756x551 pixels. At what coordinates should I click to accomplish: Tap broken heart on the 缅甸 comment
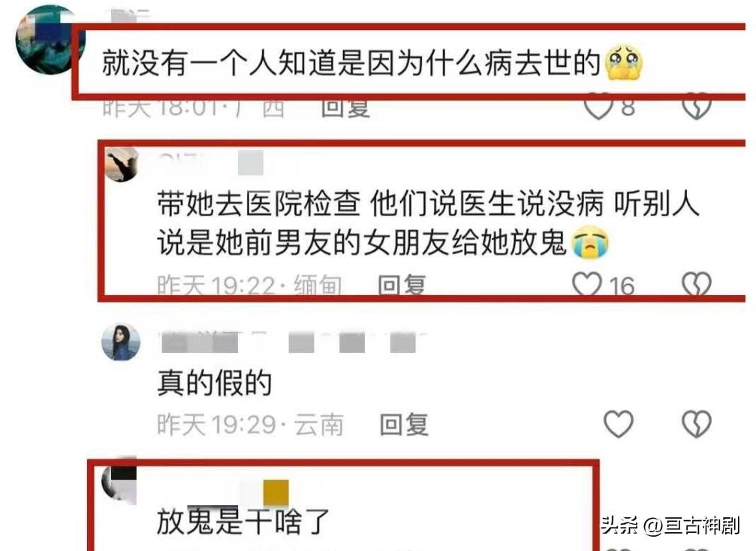[x=696, y=285]
